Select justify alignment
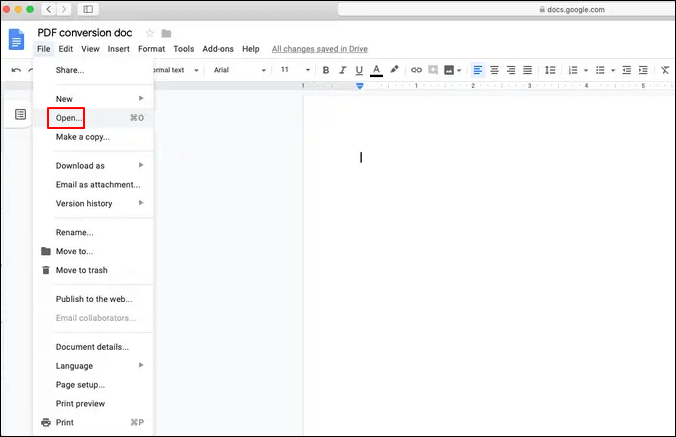676x437 pixels. point(527,70)
